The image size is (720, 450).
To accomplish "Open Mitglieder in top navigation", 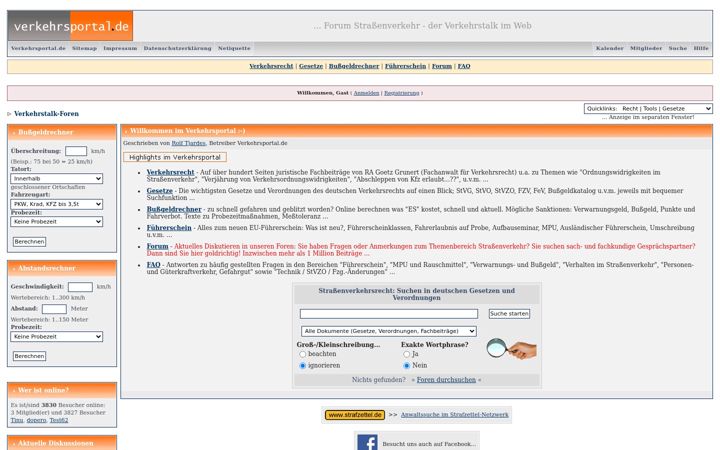I will [646, 48].
